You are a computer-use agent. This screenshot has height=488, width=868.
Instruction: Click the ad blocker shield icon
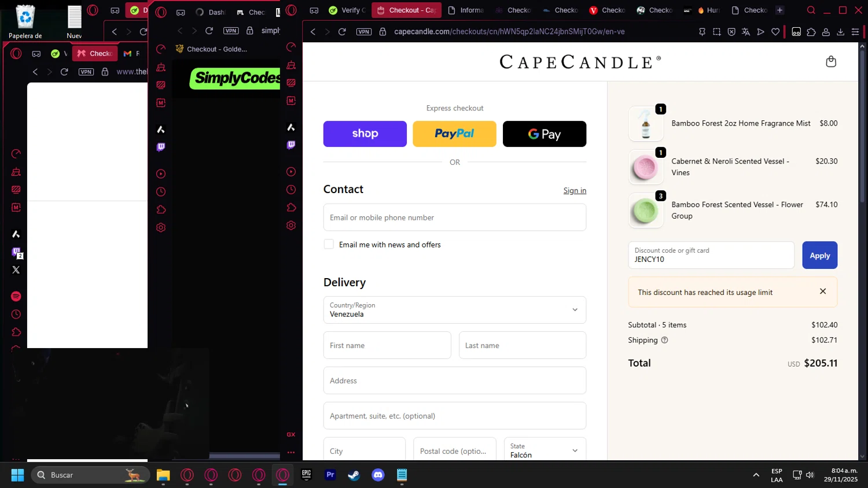point(731,32)
